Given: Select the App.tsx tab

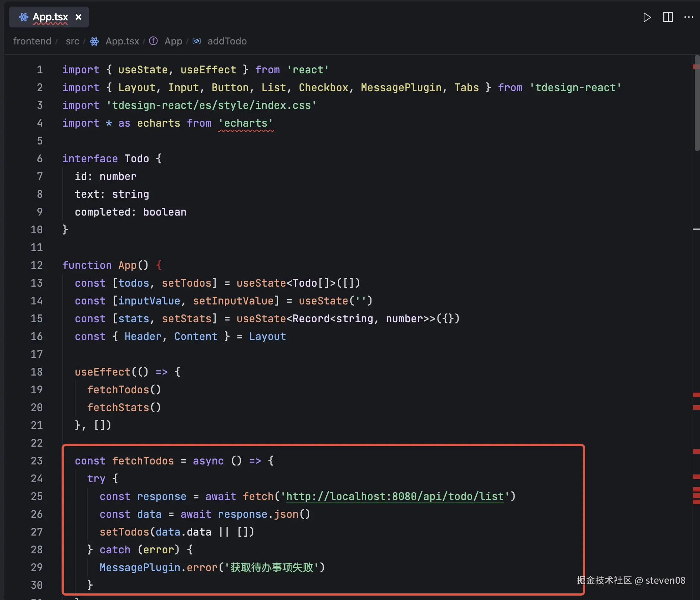Looking at the screenshot, I should point(49,17).
